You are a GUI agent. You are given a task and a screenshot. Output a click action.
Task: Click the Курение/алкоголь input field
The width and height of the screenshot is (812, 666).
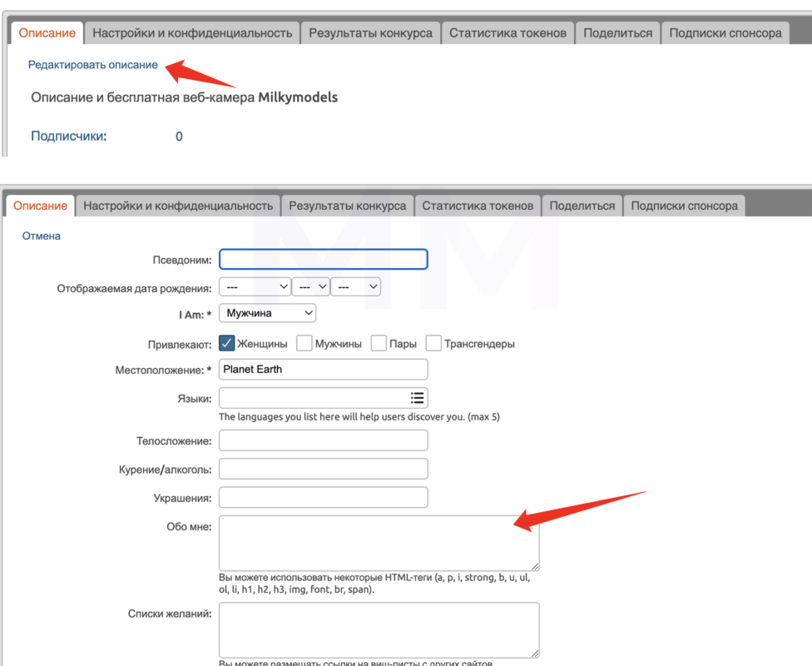click(x=324, y=469)
